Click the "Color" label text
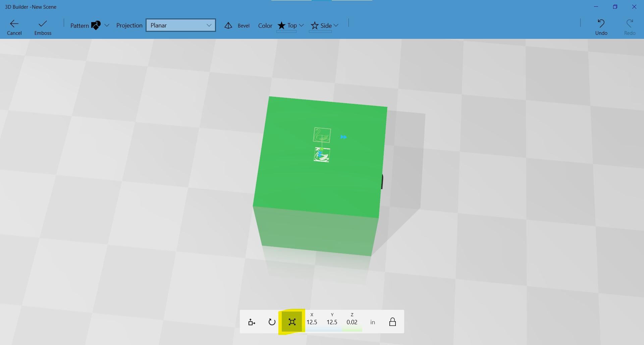The width and height of the screenshot is (644, 345). (265, 26)
